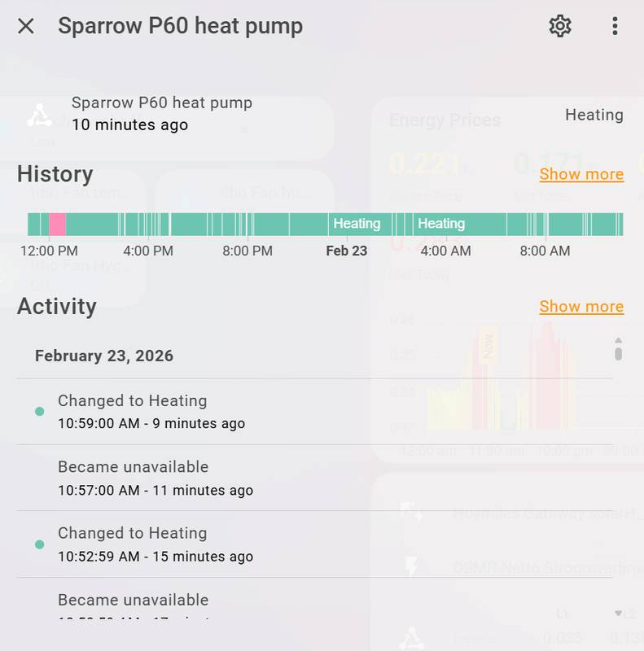This screenshot has width=644, height=651.
Task: Show more History
Action: pyautogui.click(x=581, y=174)
